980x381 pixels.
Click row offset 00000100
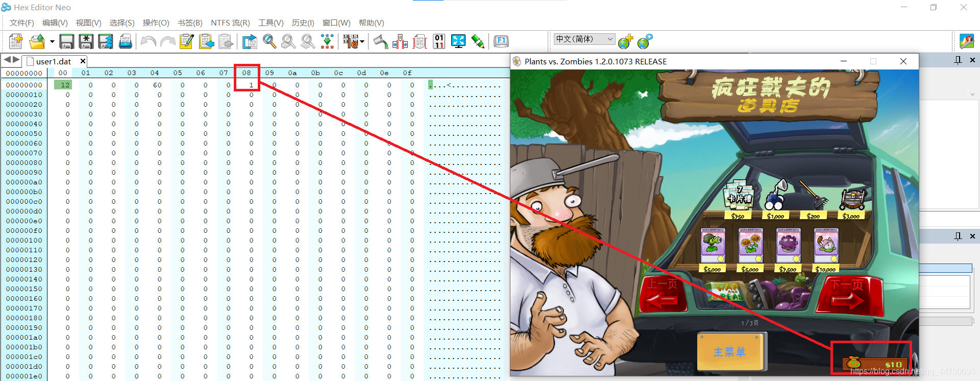click(x=24, y=240)
